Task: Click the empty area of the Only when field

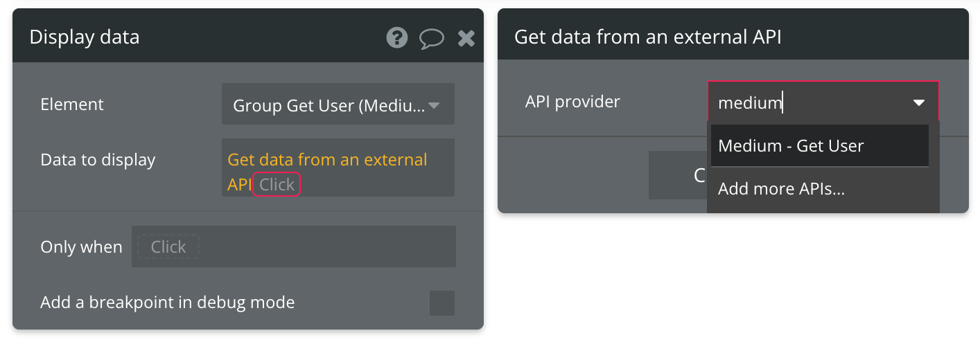Action: pyautogui.click(x=326, y=247)
